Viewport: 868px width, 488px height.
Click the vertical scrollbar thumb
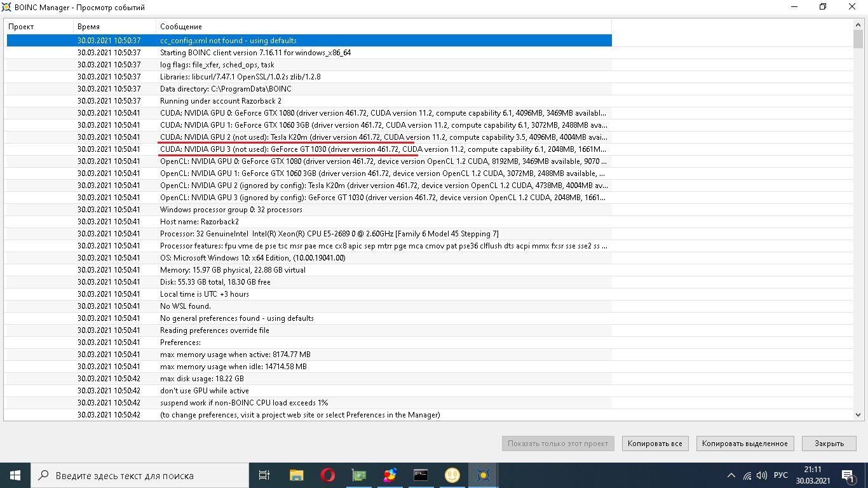click(858, 39)
